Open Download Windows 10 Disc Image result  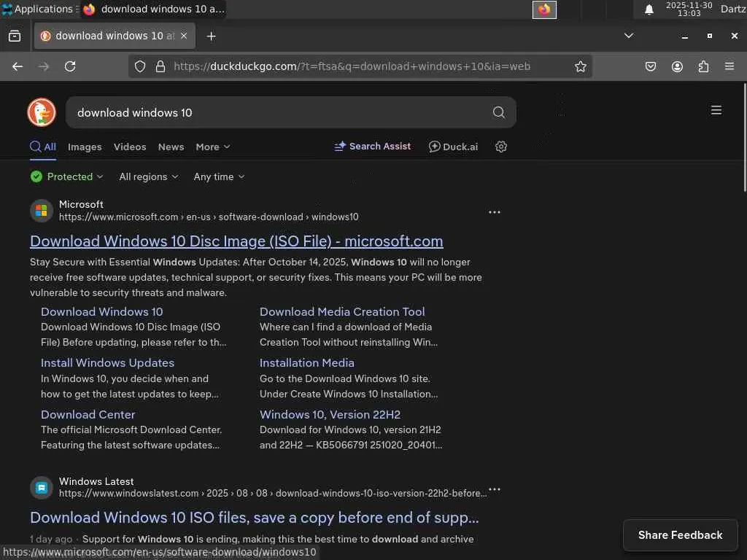point(236,241)
